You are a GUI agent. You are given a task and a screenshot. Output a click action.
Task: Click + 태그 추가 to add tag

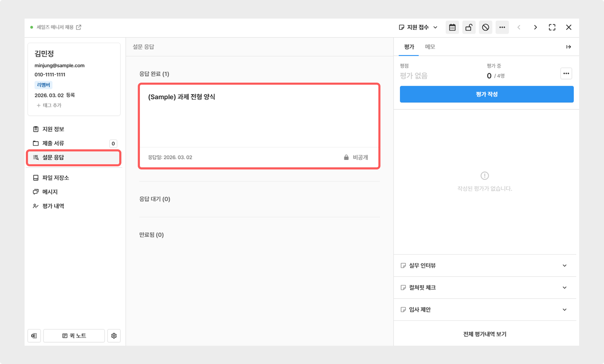pyautogui.click(x=49, y=105)
